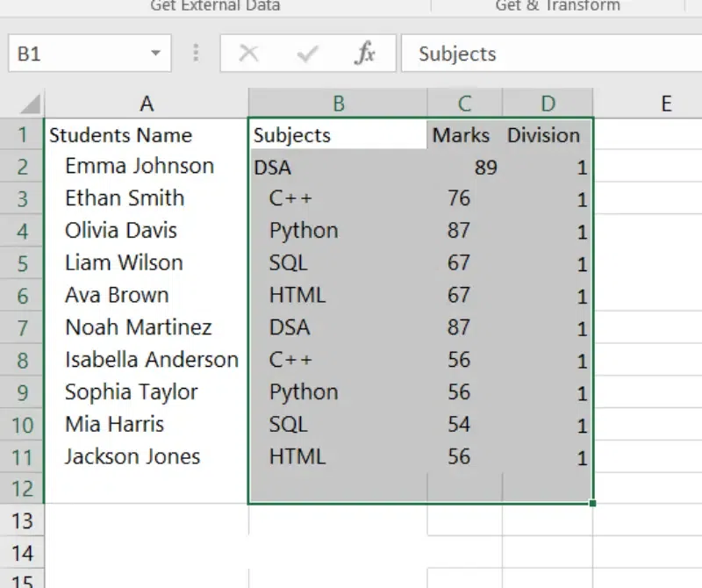Click the Cancel X icon in formula bar
This screenshot has width=702, height=588.
[249, 54]
